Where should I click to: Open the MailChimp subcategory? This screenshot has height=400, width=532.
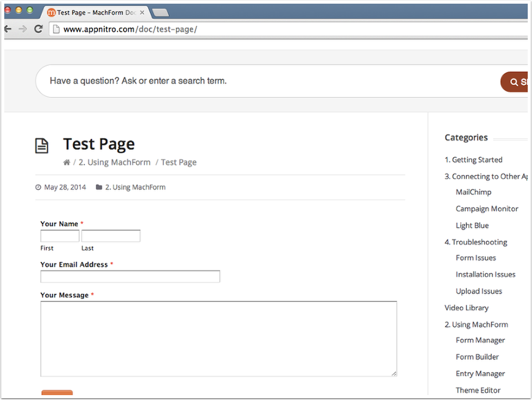tap(474, 192)
